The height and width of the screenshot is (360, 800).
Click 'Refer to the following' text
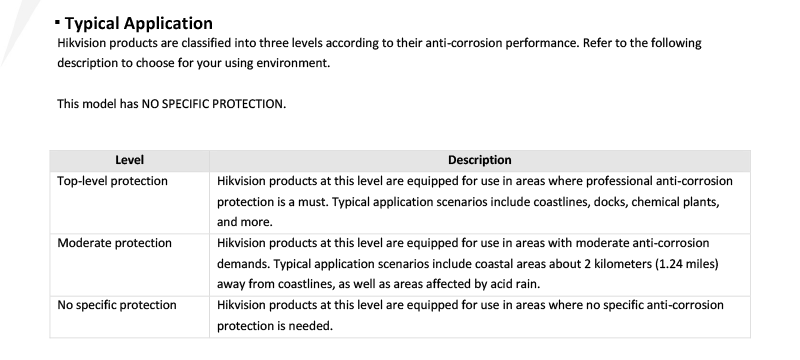(642, 43)
